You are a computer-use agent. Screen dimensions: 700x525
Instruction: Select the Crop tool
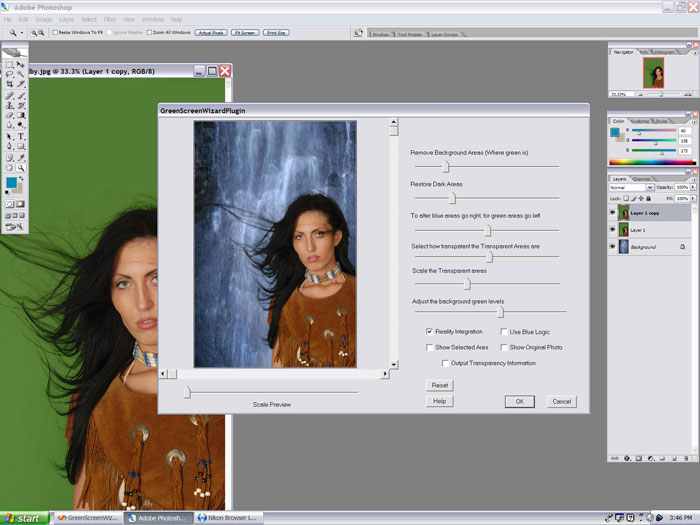coord(9,83)
